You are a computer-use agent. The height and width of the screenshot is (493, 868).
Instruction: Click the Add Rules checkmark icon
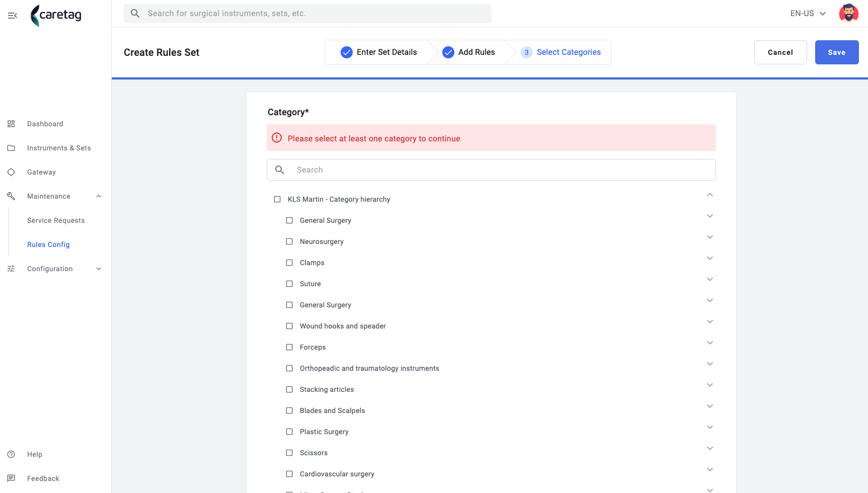[448, 52]
